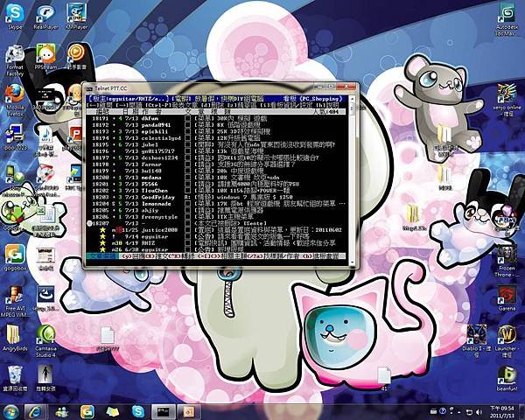This screenshot has height=420, width=525.
Task: Click the Telnet PTT.CC title bar icon
Action: coord(89,88)
